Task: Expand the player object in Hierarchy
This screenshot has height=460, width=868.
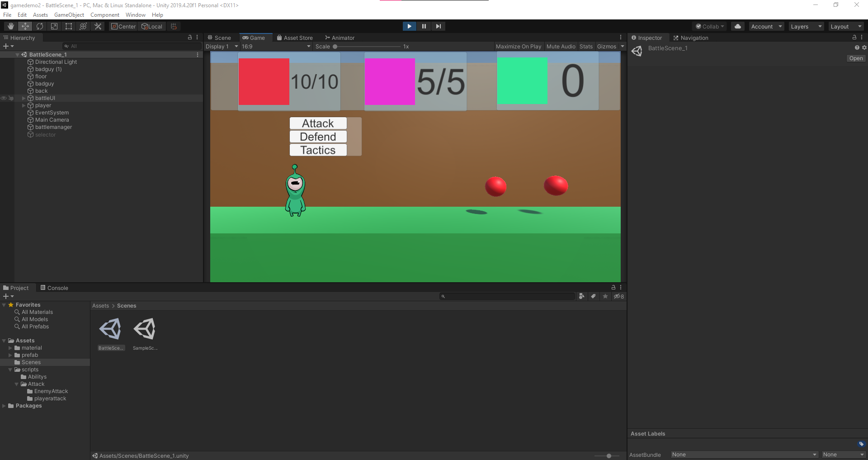Action: pyautogui.click(x=24, y=105)
